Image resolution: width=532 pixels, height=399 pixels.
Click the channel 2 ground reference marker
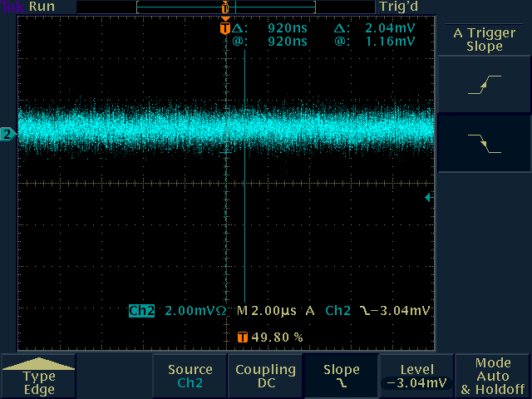coord(7,135)
